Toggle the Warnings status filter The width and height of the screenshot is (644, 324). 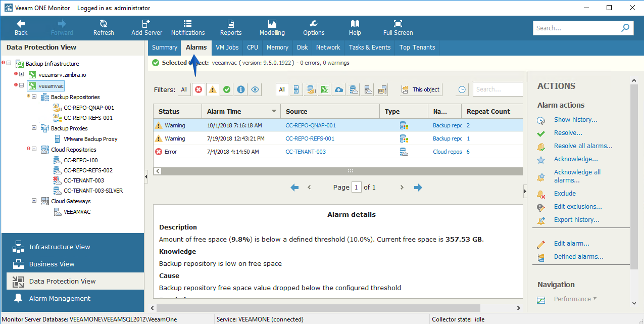(213, 89)
